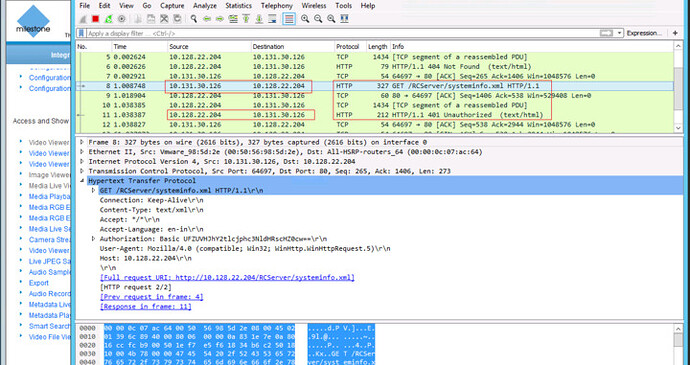Open the Analyze menu
This screenshot has width=690, height=365.
[205, 6]
